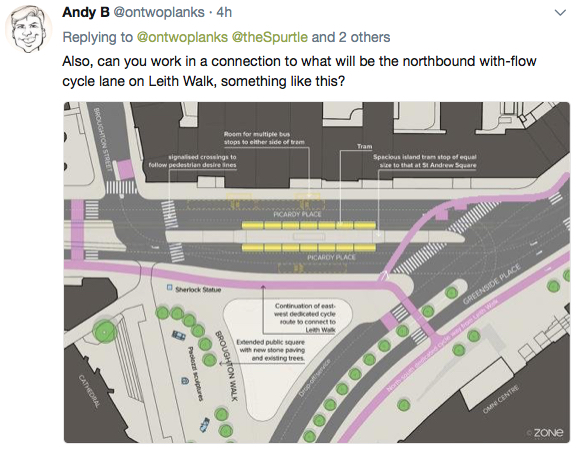Select the tweet text about Leith Walk

tap(299, 71)
